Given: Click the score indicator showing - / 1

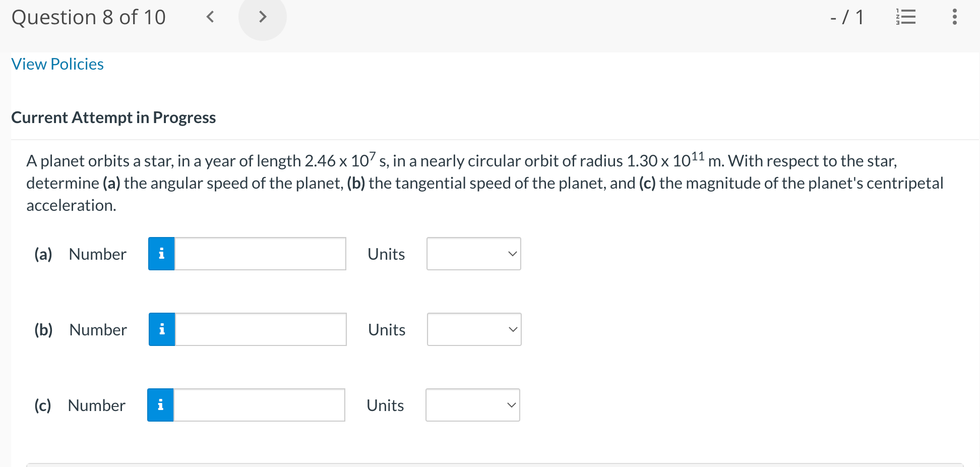Looking at the screenshot, I should coord(846,17).
